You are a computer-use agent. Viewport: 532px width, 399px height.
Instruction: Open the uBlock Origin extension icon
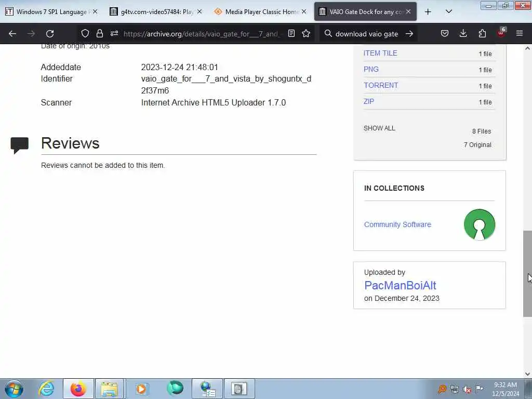click(501, 33)
